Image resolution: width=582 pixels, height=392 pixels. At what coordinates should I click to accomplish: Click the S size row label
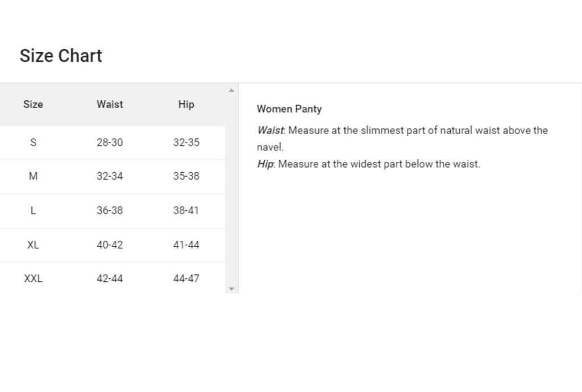click(x=33, y=142)
